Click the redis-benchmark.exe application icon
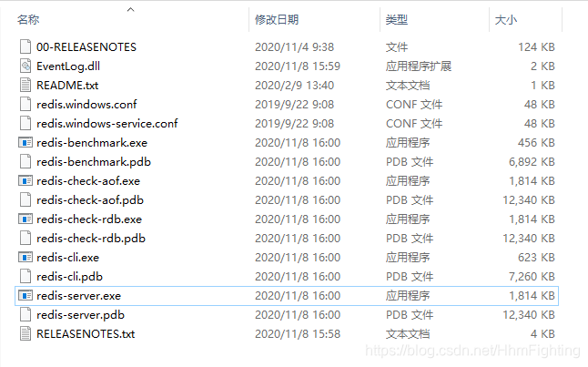Screen dimensions: 588x367 pos(25,143)
